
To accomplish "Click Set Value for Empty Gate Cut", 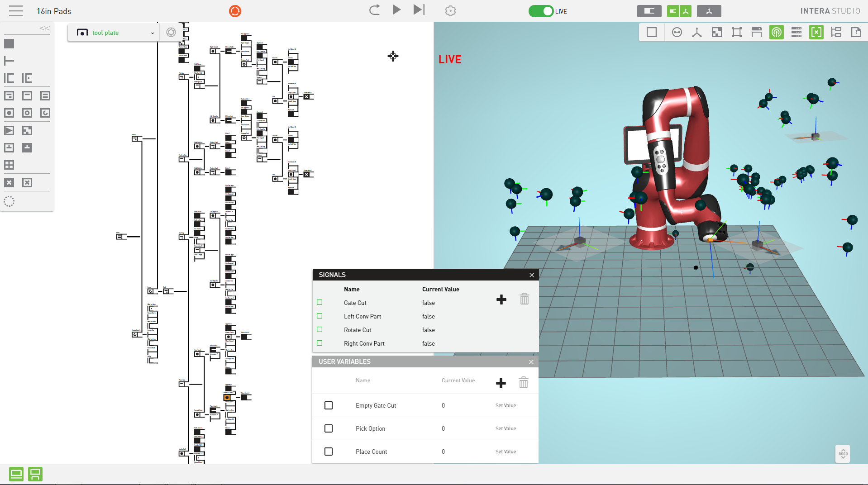I will pyautogui.click(x=506, y=405).
